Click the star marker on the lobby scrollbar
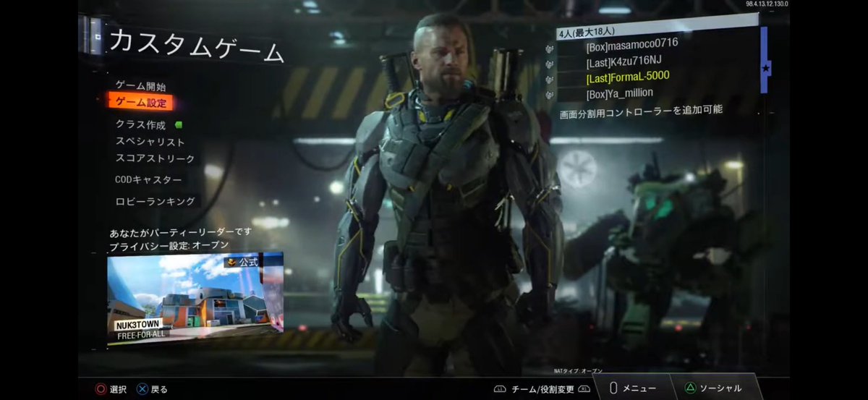The image size is (868, 400). [x=766, y=69]
